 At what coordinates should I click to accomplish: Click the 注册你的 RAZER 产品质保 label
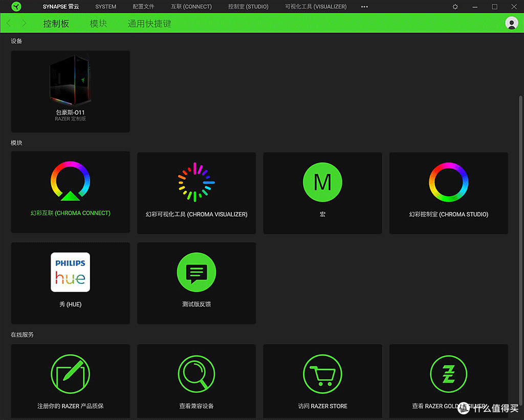[x=70, y=406]
